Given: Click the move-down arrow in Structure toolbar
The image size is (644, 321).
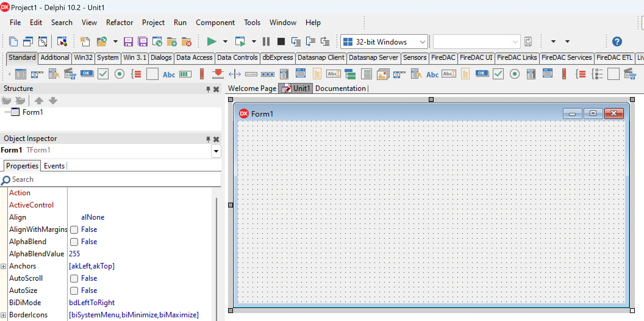Looking at the screenshot, I should (x=53, y=100).
